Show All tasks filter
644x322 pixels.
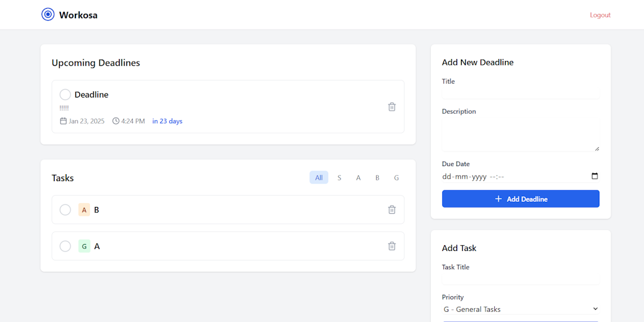[319, 178]
